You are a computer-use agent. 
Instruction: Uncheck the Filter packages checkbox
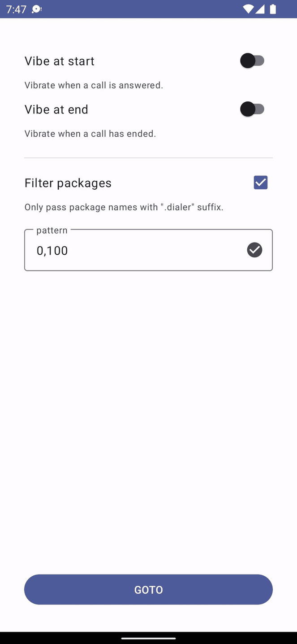pos(260,183)
